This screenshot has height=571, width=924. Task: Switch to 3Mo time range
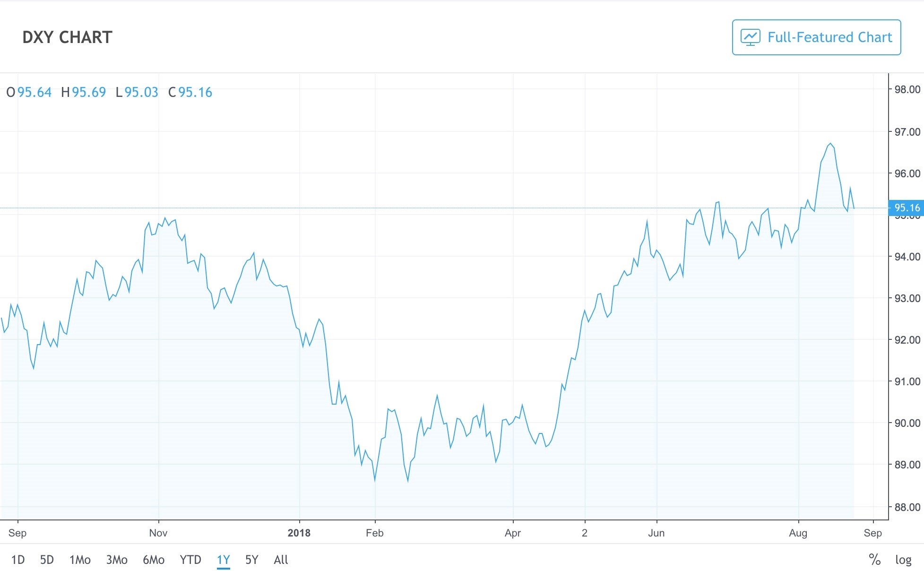click(117, 560)
